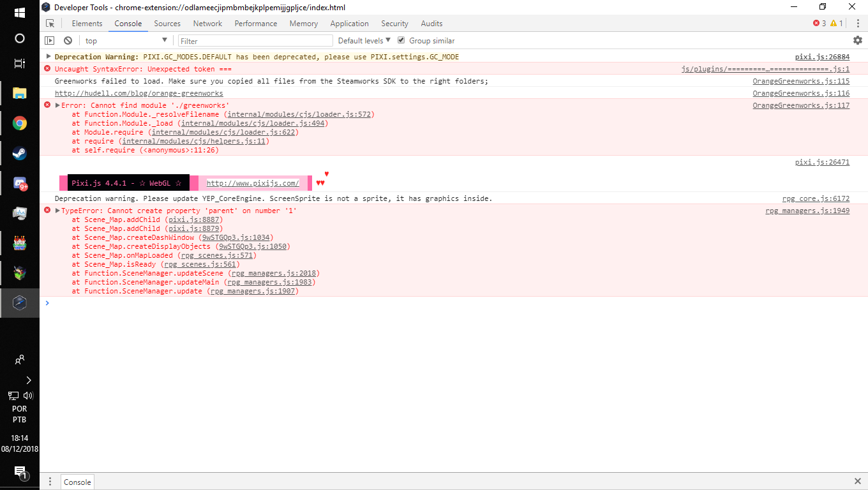
Task: Switch to the Sources tab
Action: [x=167, y=24]
